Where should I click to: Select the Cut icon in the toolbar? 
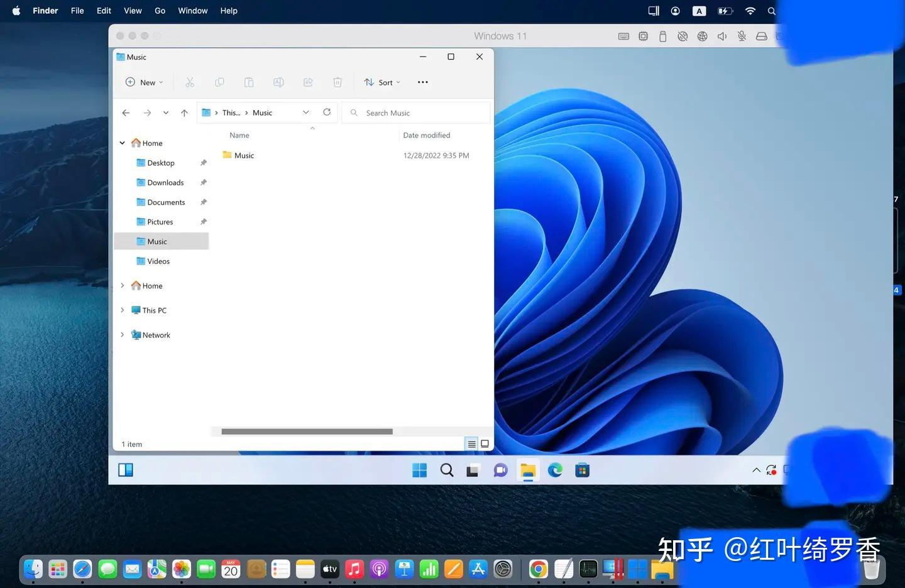189,82
